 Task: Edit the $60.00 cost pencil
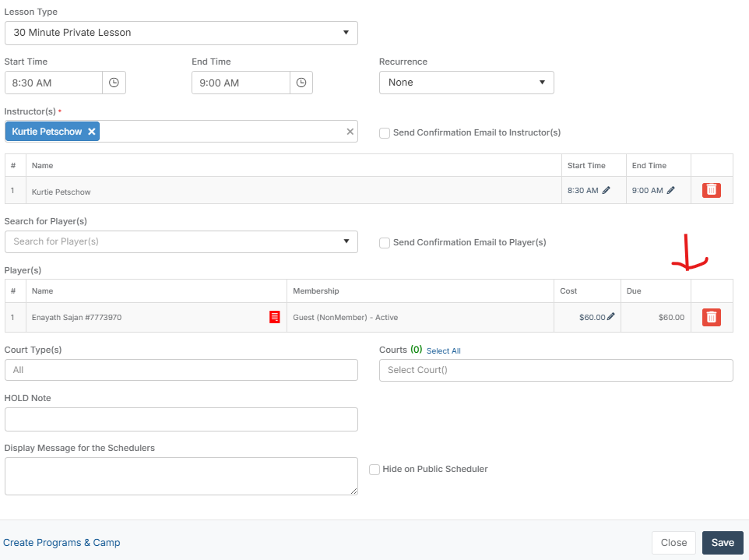tap(610, 317)
